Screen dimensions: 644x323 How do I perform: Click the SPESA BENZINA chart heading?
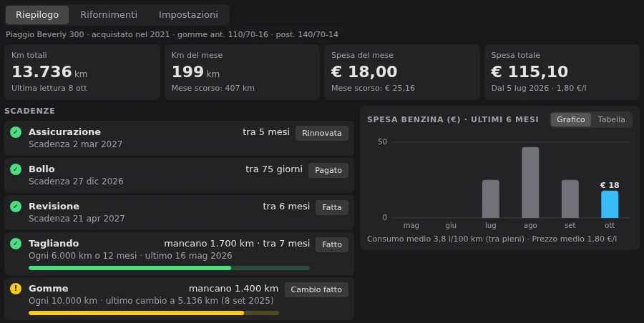453,119
